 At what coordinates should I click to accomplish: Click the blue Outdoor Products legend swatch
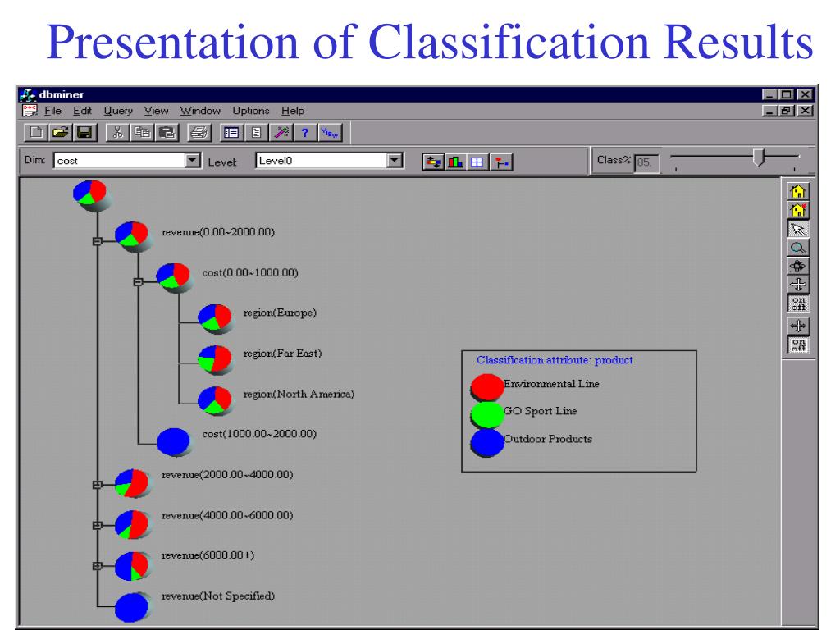click(x=487, y=442)
